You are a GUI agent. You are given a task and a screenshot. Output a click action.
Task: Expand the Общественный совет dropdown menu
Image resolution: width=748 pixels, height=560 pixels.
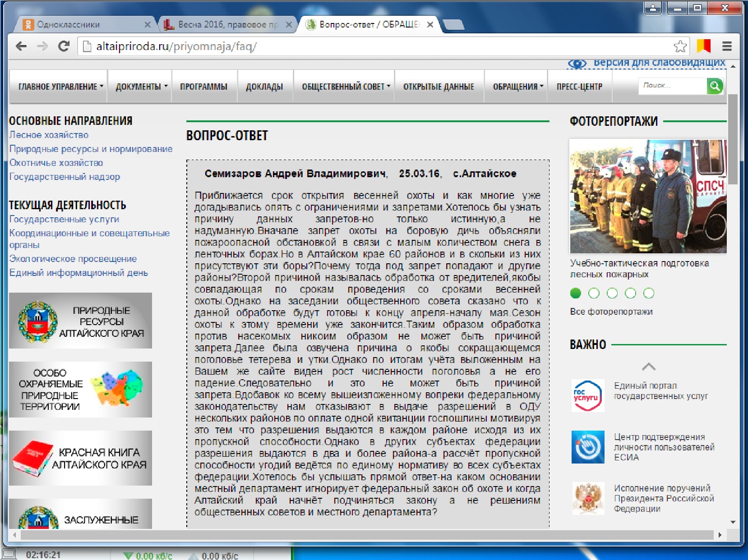click(x=346, y=87)
